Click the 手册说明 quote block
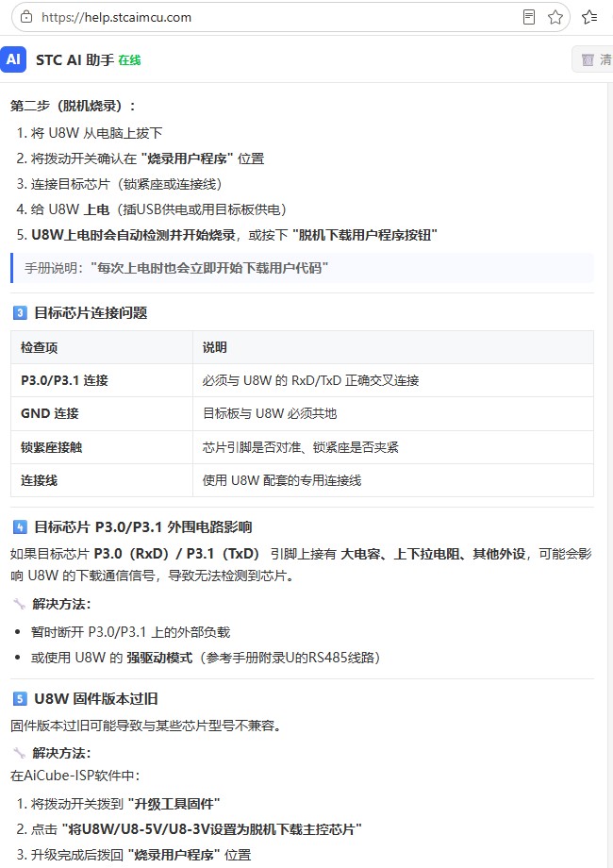 302,268
